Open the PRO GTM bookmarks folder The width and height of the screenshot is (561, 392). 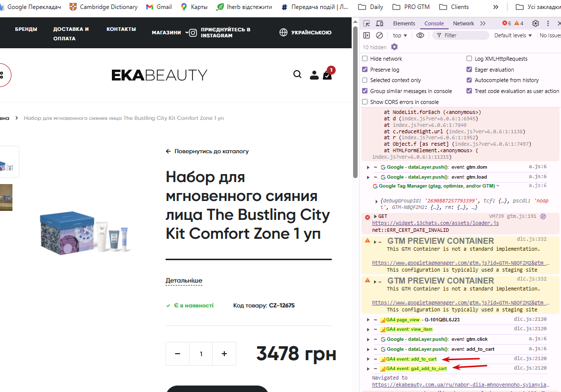pos(411,7)
